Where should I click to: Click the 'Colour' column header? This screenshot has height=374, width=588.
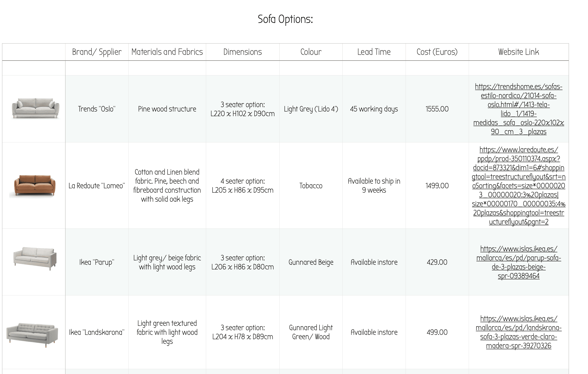point(311,52)
